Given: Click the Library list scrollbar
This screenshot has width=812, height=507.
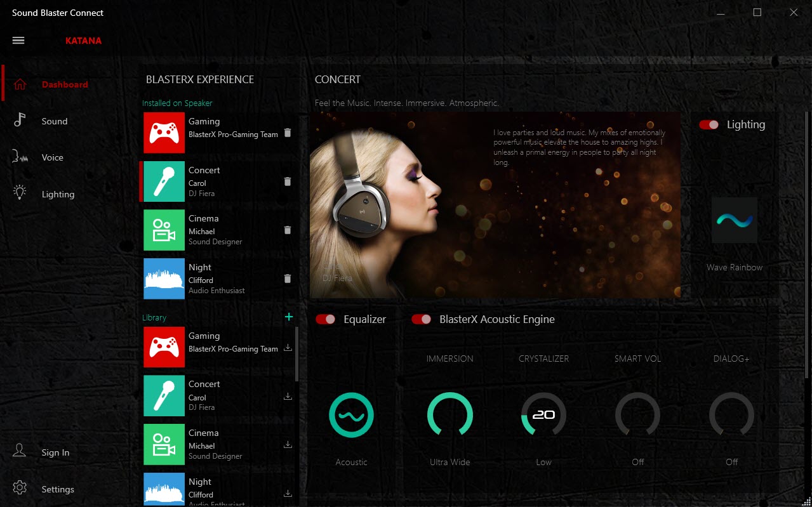Looking at the screenshot, I should pos(296,355).
